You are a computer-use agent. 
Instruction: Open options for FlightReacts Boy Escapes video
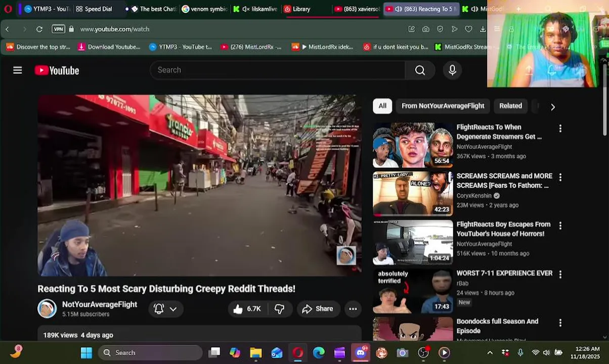pos(560,225)
